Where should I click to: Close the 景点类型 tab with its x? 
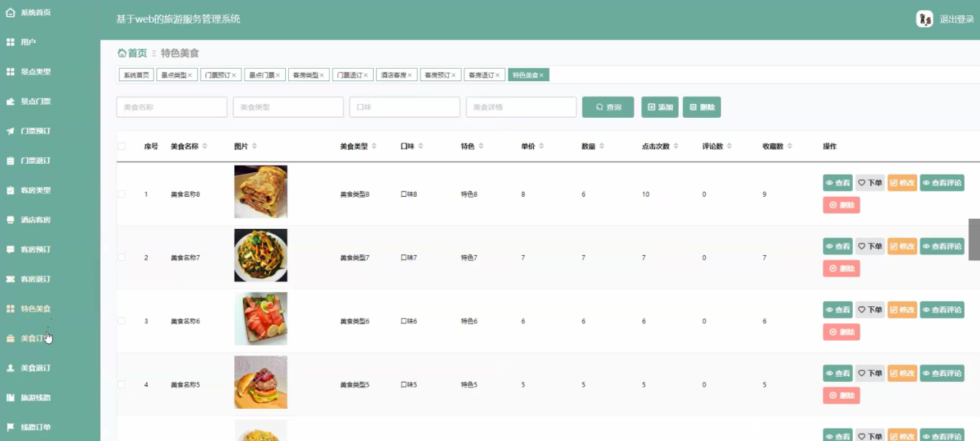(190, 75)
